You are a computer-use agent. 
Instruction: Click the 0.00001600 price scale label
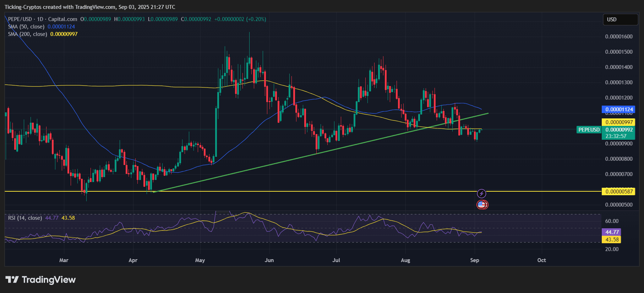point(619,37)
